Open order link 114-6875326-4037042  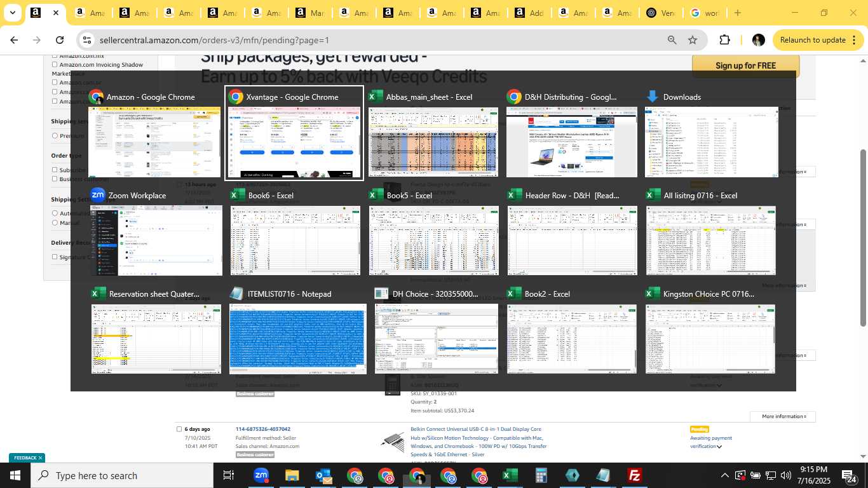point(263,429)
